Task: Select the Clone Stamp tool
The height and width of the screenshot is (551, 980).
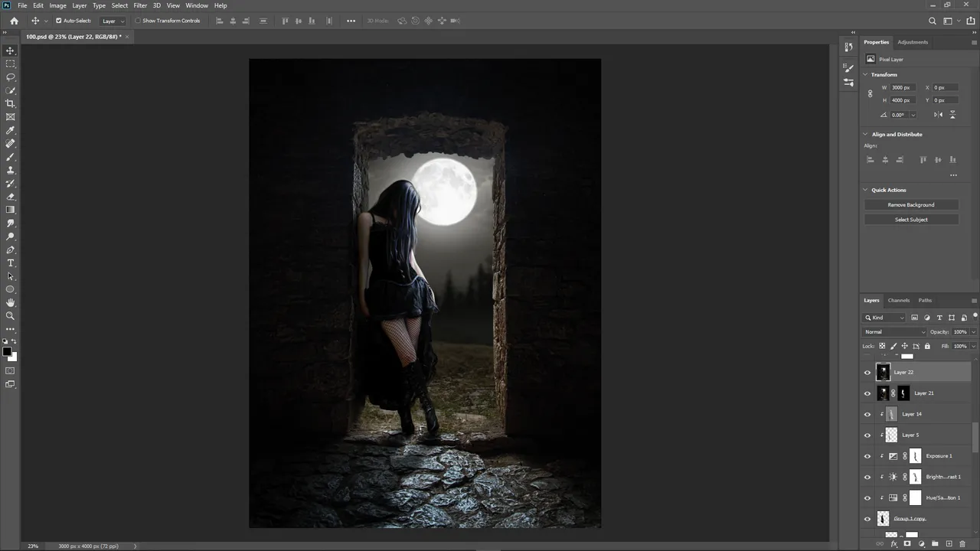Action: click(10, 170)
